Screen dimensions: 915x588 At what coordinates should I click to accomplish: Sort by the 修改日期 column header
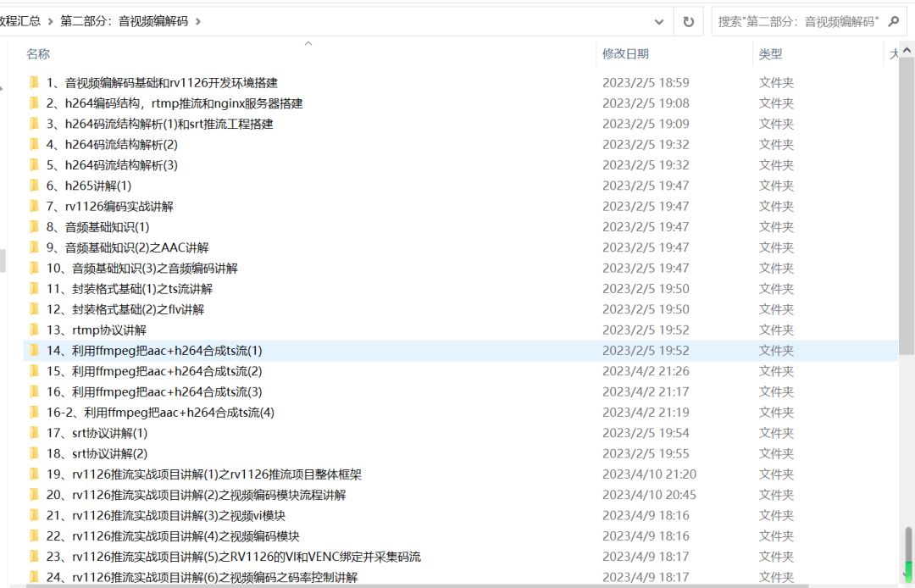pos(625,53)
